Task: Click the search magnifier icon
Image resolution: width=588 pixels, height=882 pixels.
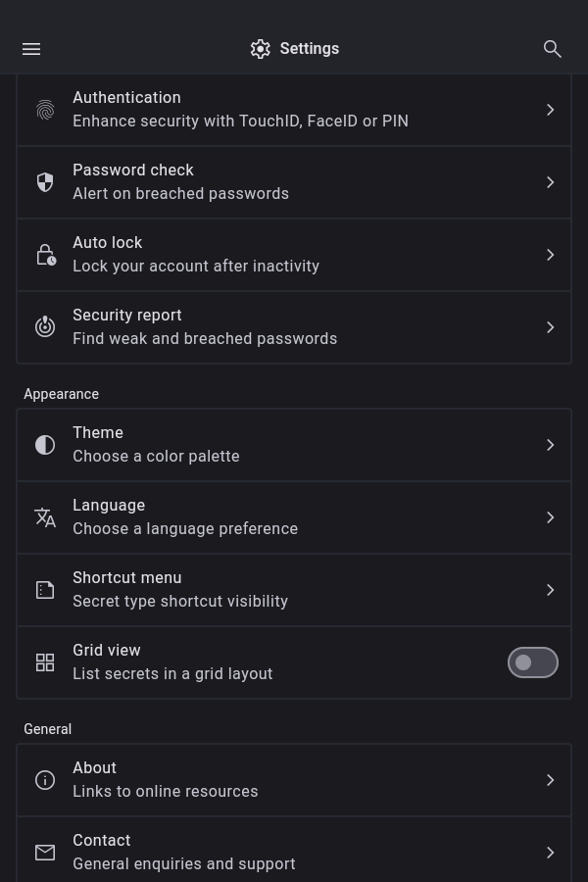Action: [553, 49]
